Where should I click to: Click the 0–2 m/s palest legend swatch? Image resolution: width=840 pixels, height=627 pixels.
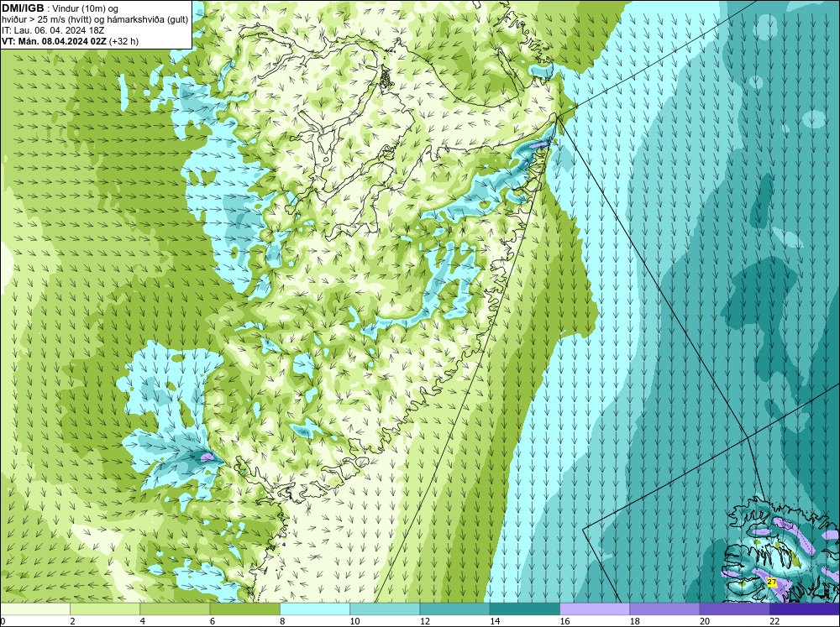[x=34, y=609]
